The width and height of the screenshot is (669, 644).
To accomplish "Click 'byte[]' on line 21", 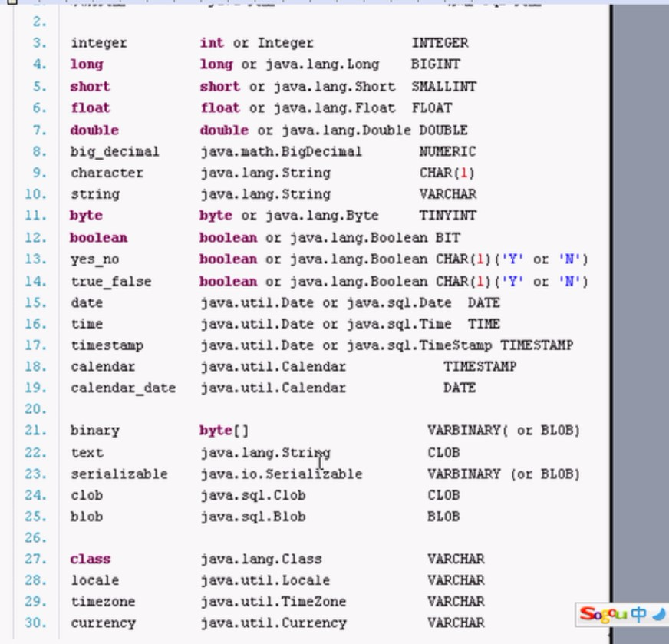I will (224, 431).
